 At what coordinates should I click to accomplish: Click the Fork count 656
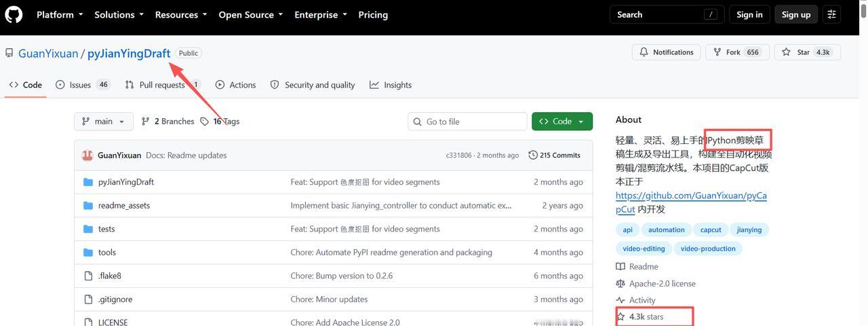(753, 52)
